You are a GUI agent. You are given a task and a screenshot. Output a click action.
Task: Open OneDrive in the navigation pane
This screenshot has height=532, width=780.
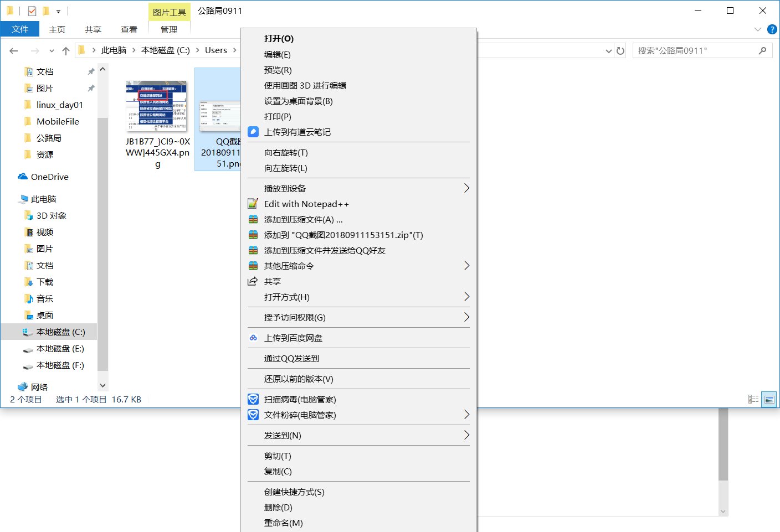tap(49, 177)
